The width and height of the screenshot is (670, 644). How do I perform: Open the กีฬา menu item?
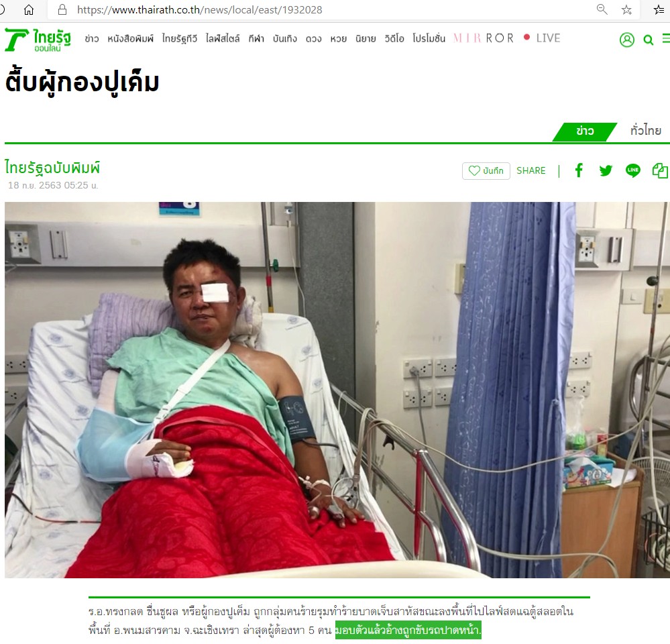tap(256, 39)
